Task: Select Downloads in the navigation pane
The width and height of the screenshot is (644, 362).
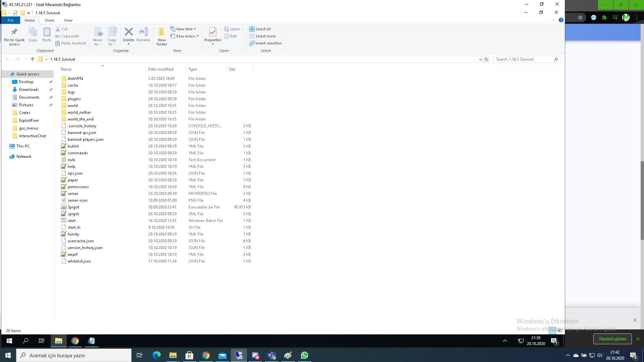Action: point(29,89)
